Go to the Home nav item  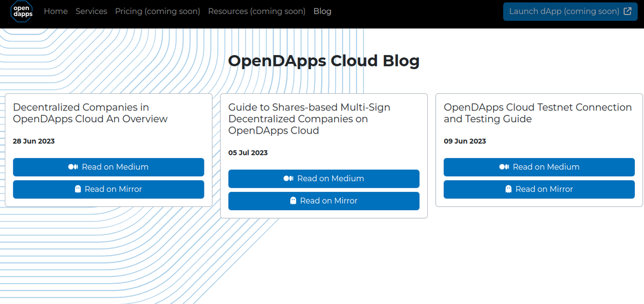56,11
